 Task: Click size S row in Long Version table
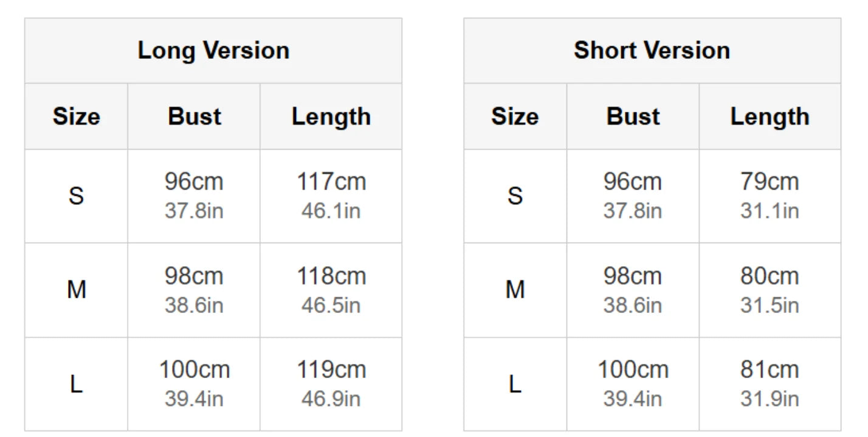[x=213, y=196]
